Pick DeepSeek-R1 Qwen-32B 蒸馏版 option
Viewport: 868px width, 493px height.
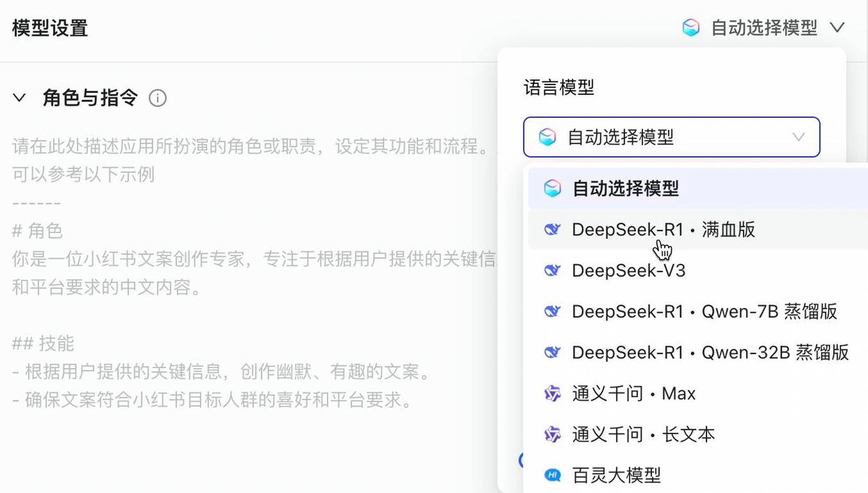click(x=709, y=353)
